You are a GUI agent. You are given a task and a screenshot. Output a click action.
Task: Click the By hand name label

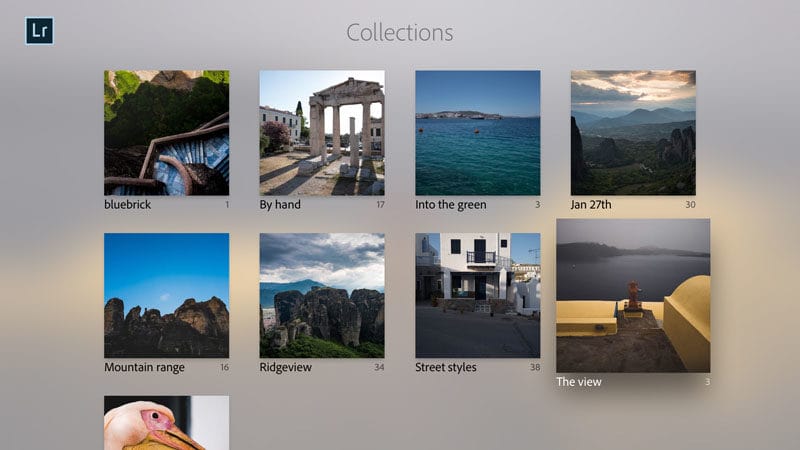[x=280, y=205]
